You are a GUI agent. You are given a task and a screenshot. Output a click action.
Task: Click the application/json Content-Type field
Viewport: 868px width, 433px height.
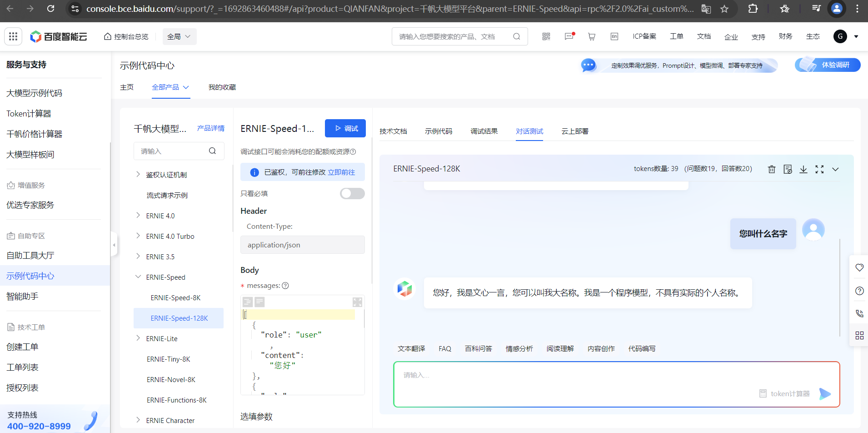click(303, 245)
